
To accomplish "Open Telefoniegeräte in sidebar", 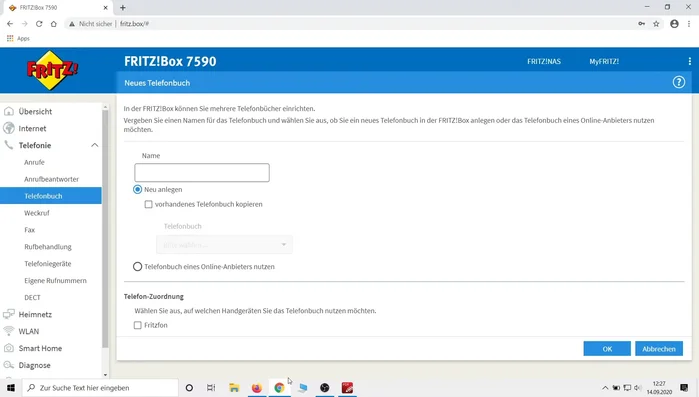I will (48, 264).
